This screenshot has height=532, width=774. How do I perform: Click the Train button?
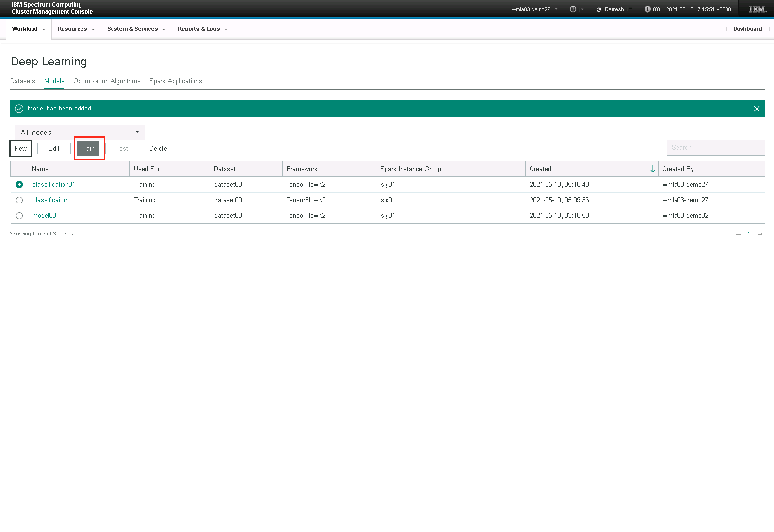point(88,148)
